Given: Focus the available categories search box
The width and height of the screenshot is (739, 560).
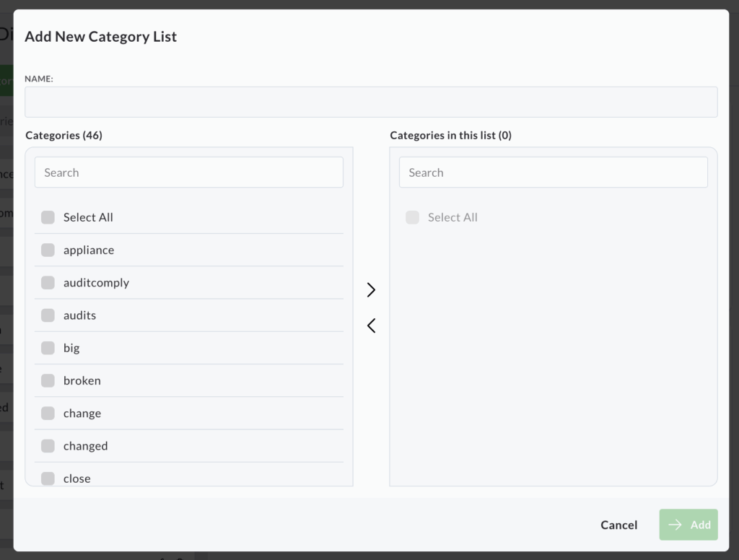Looking at the screenshot, I should [189, 172].
